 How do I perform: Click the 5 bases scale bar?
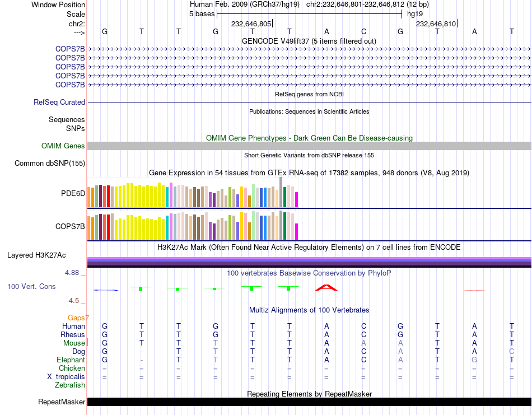[309, 13]
